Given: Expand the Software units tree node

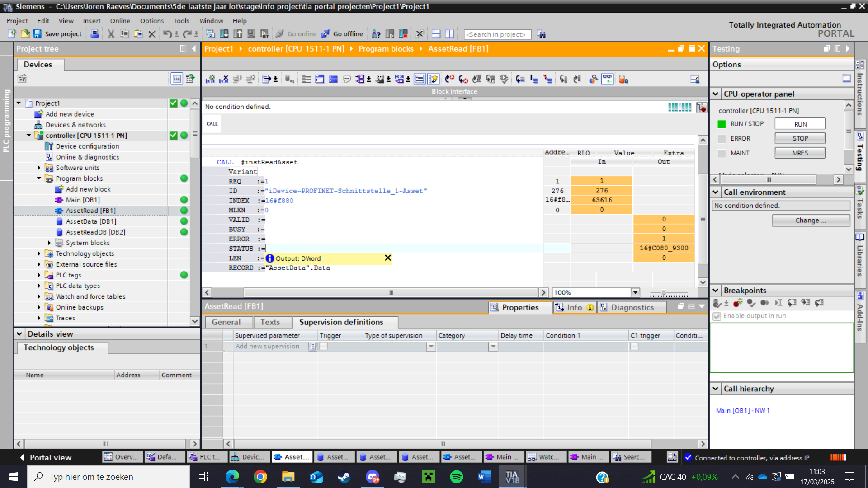Looking at the screenshot, I should click(x=39, y=168).
